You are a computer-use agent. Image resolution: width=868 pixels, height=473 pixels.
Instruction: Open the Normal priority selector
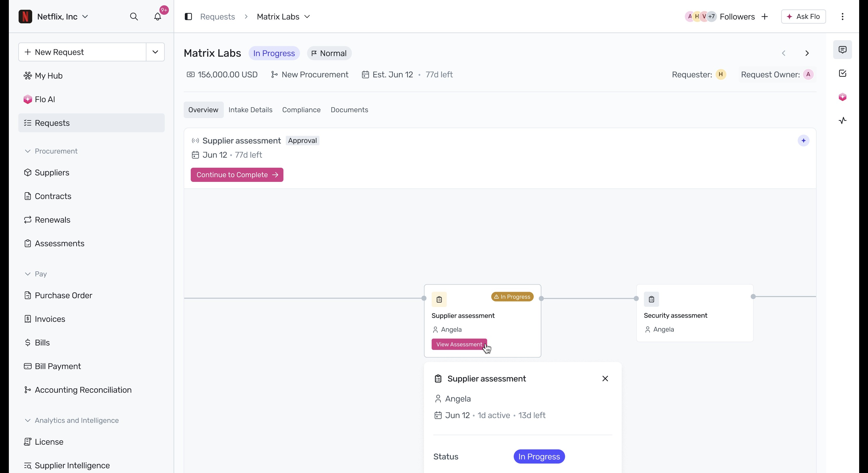(329, 53)
